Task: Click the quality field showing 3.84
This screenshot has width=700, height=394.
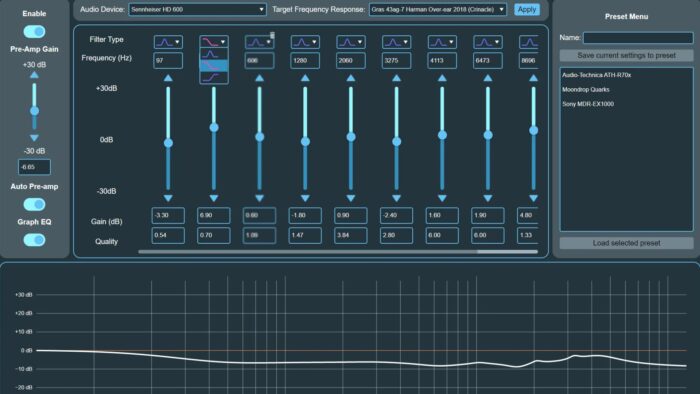Action: pyautogui.click(x=351, y=235)
